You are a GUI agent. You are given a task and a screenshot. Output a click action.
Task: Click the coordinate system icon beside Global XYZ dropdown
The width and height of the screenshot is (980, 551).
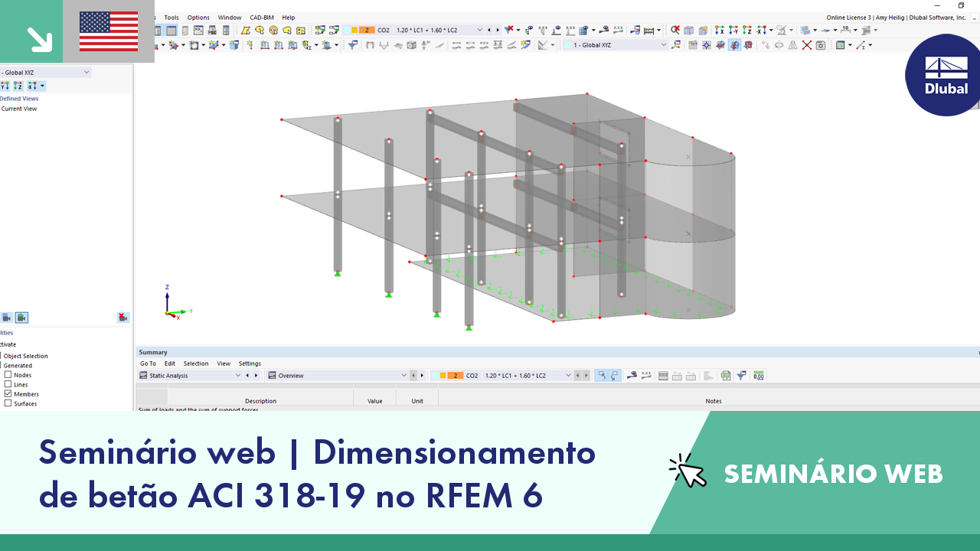coord(675,45)
